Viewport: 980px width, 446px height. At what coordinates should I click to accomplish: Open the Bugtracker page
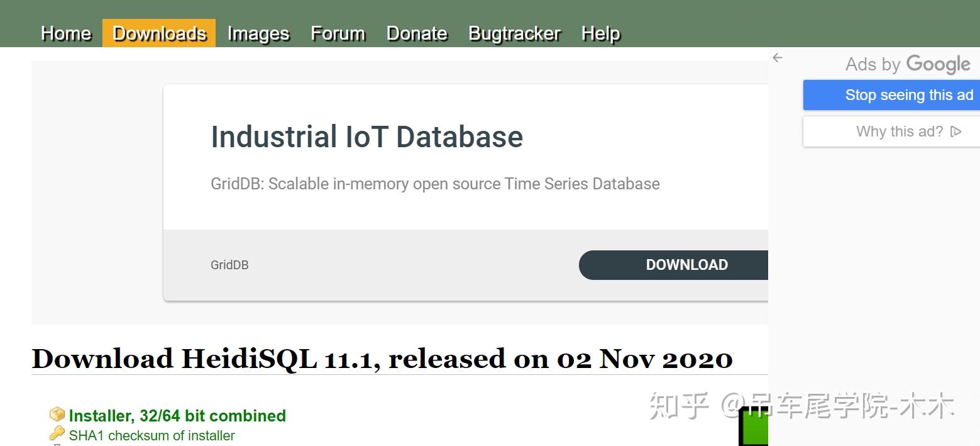[x=514, y=33]
